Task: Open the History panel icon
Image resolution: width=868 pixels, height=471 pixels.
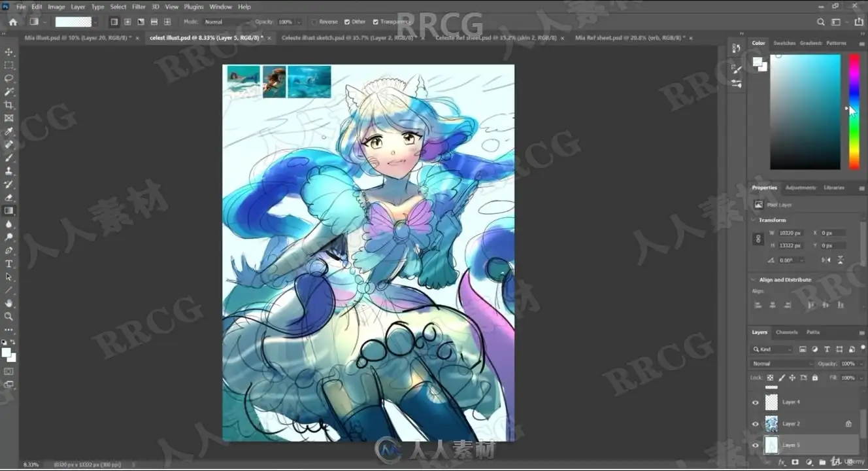Action: [737, 48]
